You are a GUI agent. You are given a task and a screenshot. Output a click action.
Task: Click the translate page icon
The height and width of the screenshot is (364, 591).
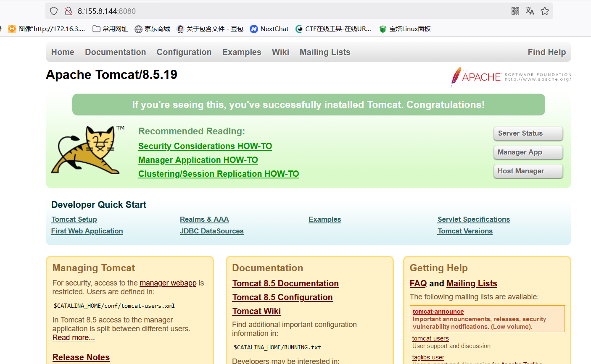pyautogui.click(x=530, y=11)
